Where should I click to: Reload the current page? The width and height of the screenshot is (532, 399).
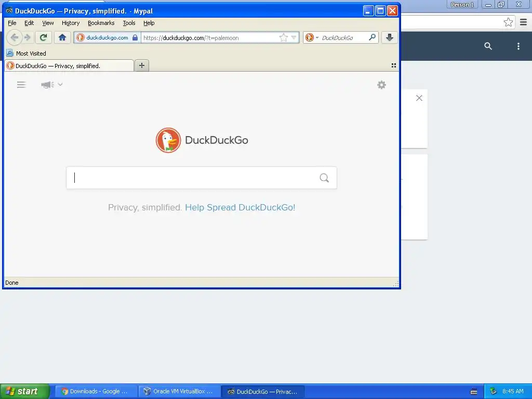coord(43,37)
